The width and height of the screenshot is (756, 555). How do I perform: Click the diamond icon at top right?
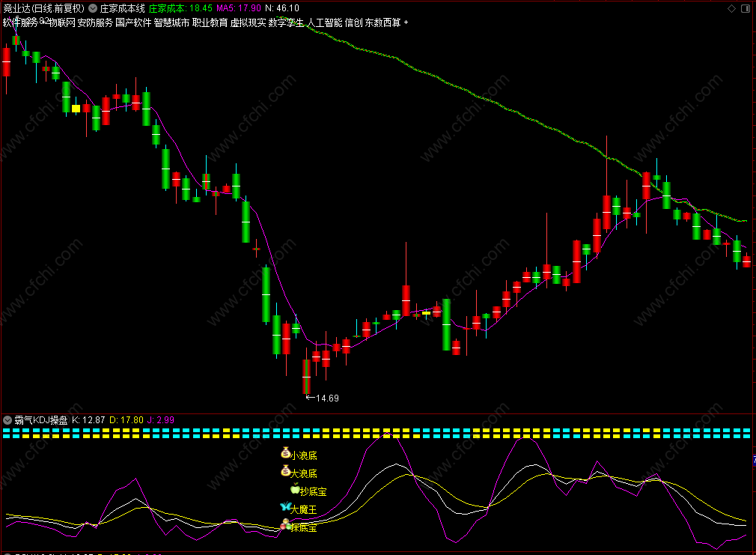[731, 8]
